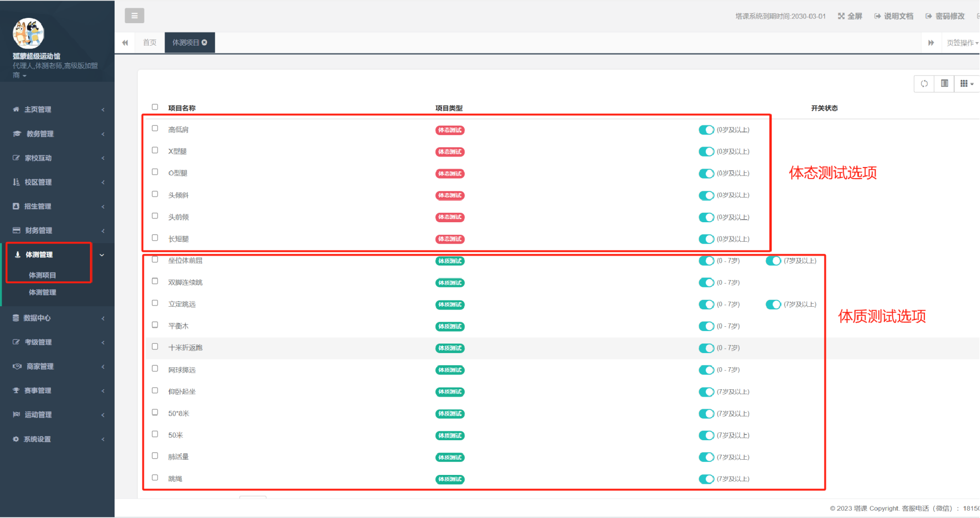Click the hamburger menu collapse icon
The height and width of the screenshot is (518, 980).
[135, 16]
